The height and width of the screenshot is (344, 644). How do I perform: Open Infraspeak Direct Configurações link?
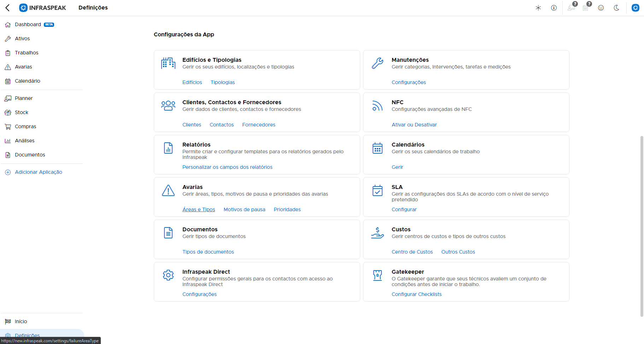tap(199, 294)
